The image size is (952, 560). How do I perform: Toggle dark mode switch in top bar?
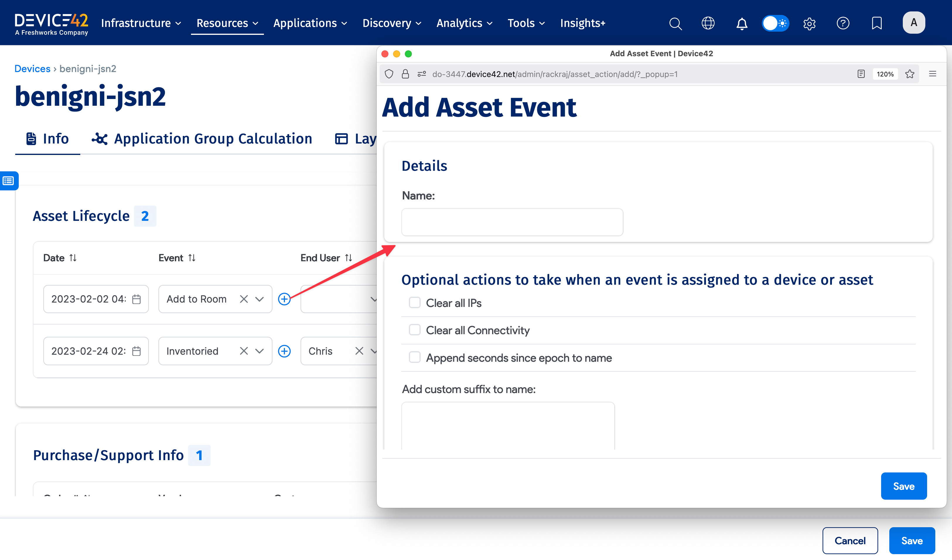pyautogui.click(x=775, y=23)
